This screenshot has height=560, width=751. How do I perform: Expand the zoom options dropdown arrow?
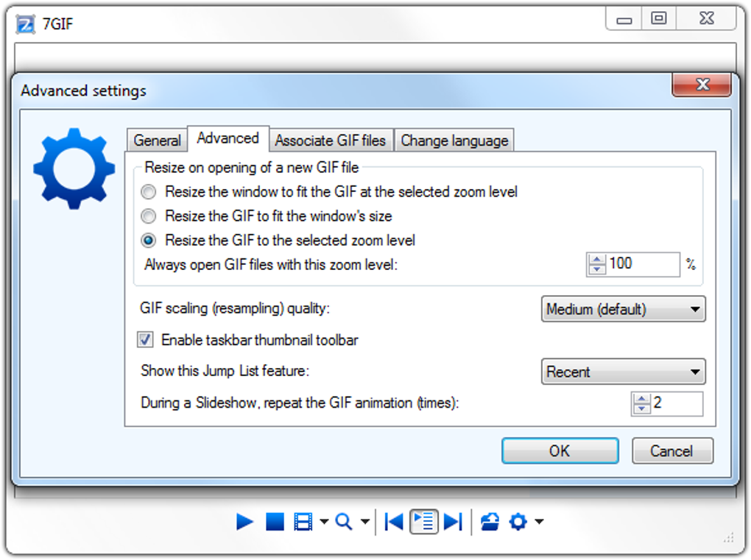[364, 521]
